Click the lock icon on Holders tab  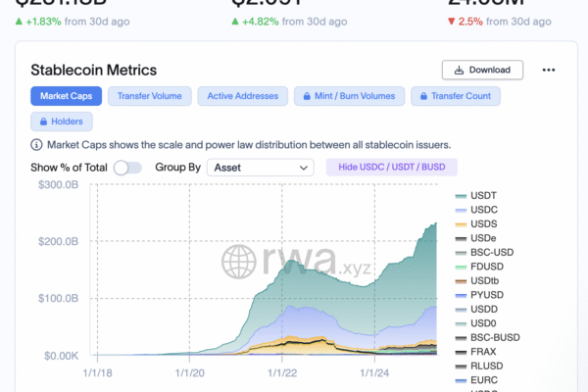[43, 122]
